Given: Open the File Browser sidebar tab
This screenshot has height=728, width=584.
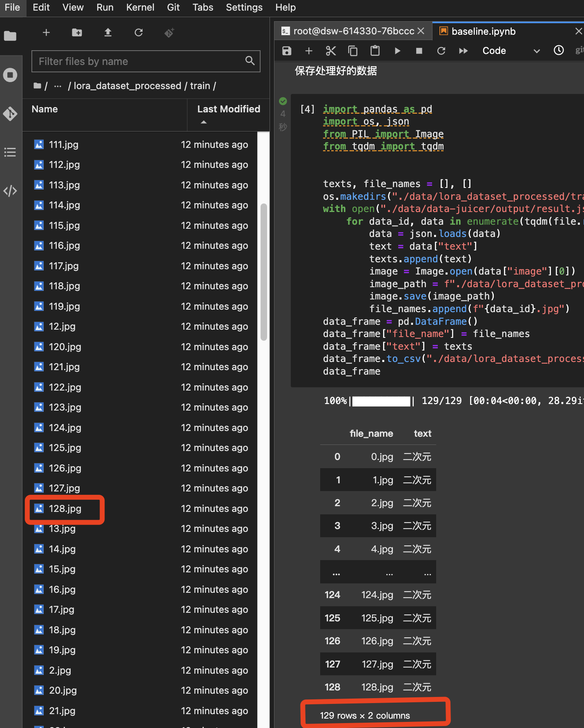Looking at the screenshot, I should coord(10,36).
